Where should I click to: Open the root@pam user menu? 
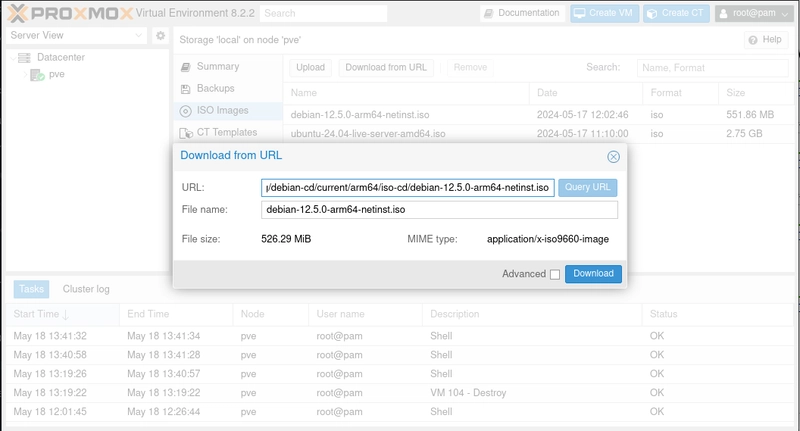click(754, 13)
